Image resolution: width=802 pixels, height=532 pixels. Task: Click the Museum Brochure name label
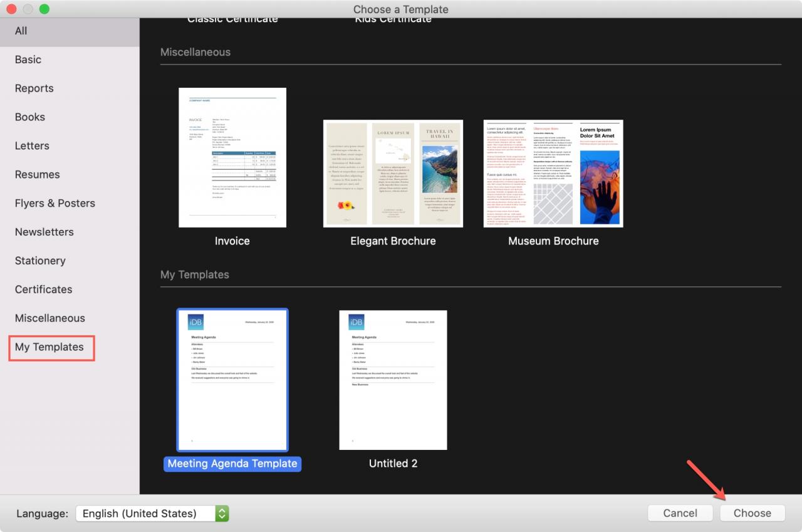(553, 241)
